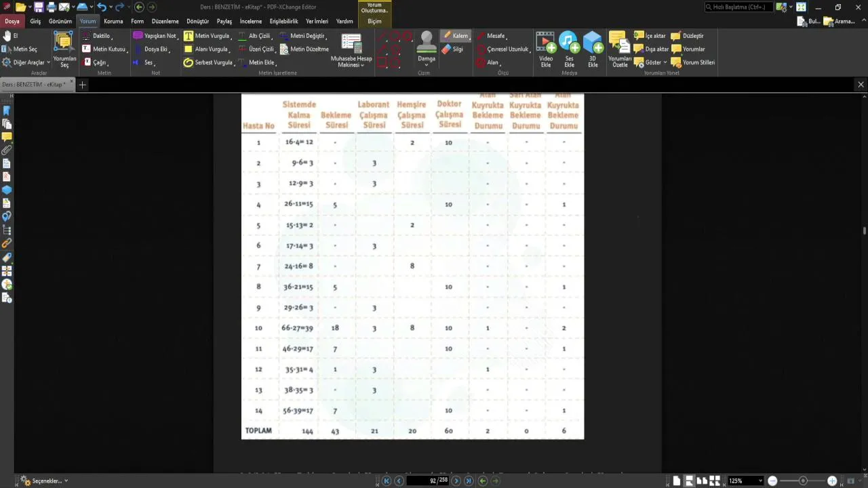Activate the Metin Seç text selection tool
868x488 pixels.
coord(20,49)
